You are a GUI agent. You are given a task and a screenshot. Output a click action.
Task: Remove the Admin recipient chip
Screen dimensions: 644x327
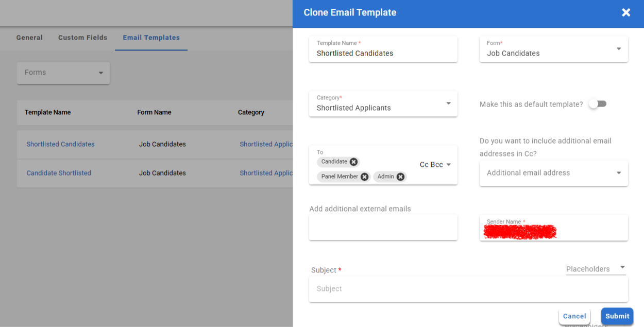tap(400, 177)
